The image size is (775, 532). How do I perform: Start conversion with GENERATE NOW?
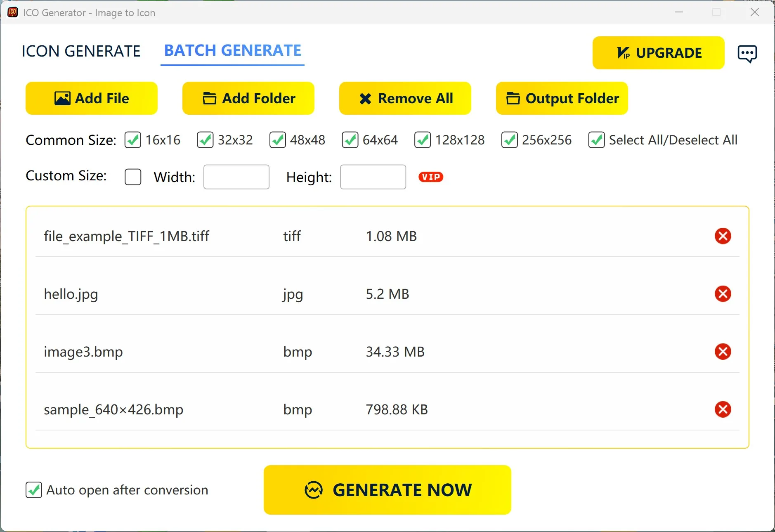tap(387, 490)
